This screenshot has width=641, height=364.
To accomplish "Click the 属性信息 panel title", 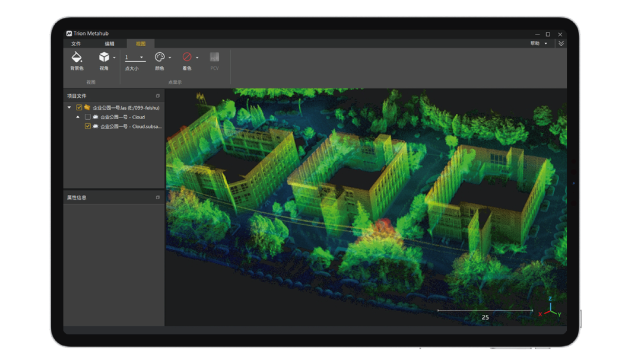I will tap(77, 197).
